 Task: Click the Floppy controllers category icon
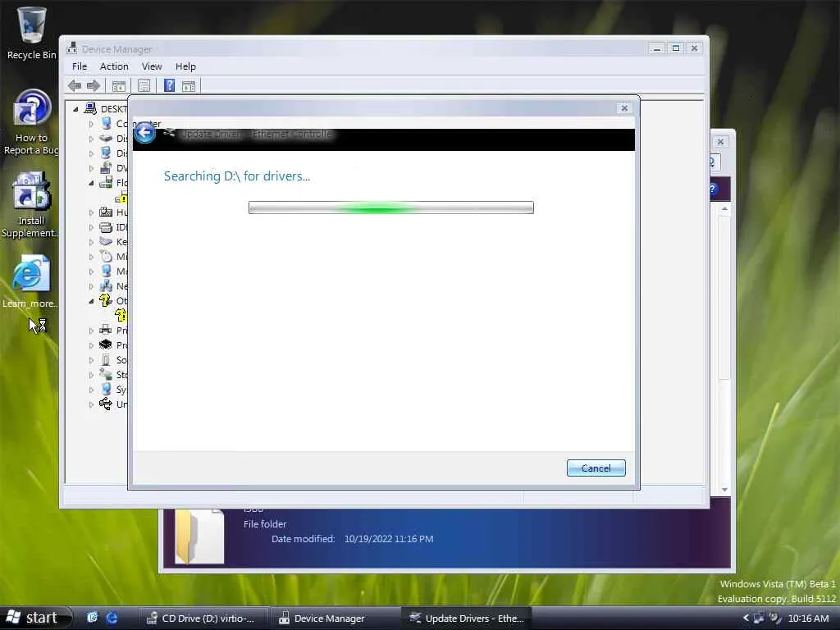pos(106,183)
